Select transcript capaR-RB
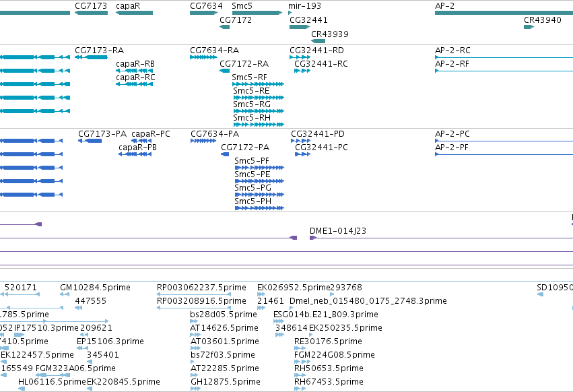573x392 pixels. 134,71
